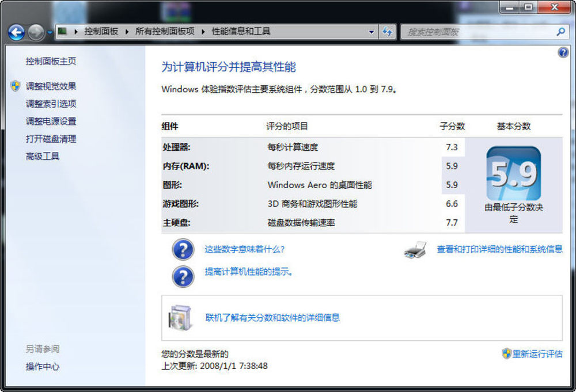
Task: Open 操作中心 link
Action: pos(42,366)
